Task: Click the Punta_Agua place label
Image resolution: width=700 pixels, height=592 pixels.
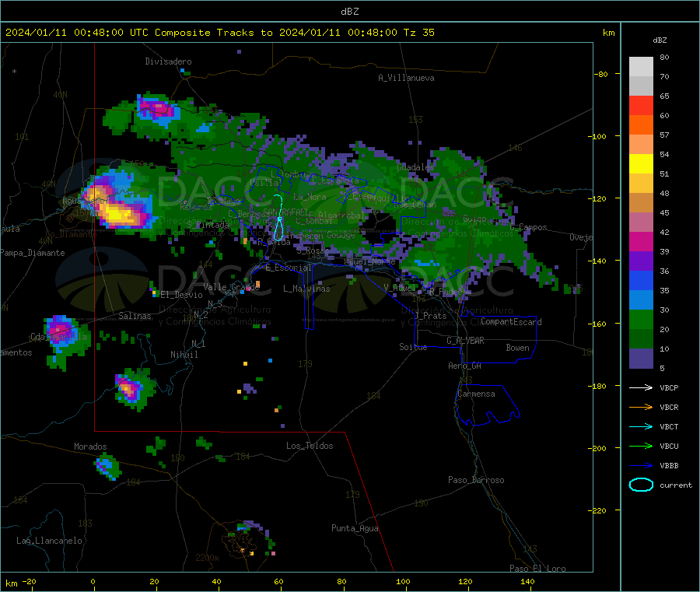Action: tap(355, 528)
